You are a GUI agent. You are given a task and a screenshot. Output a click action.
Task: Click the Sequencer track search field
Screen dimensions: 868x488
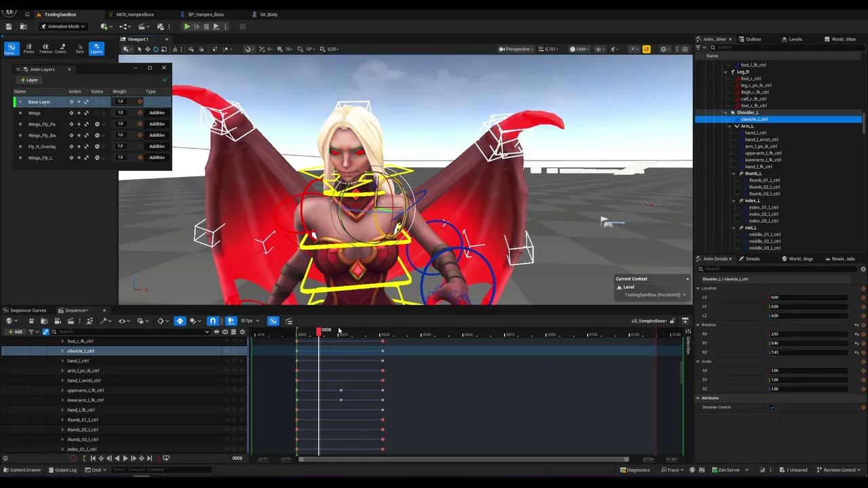(132, 331)
